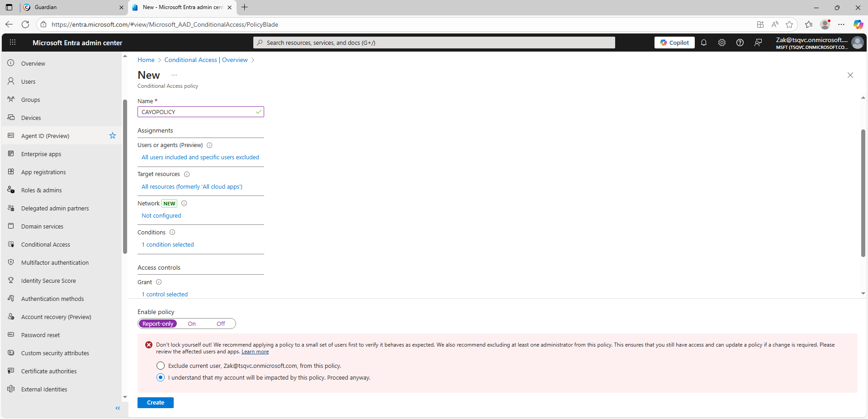Click info icon next to Target resources
This screenshot has height=419, width=868.
[x=187, y=174]
